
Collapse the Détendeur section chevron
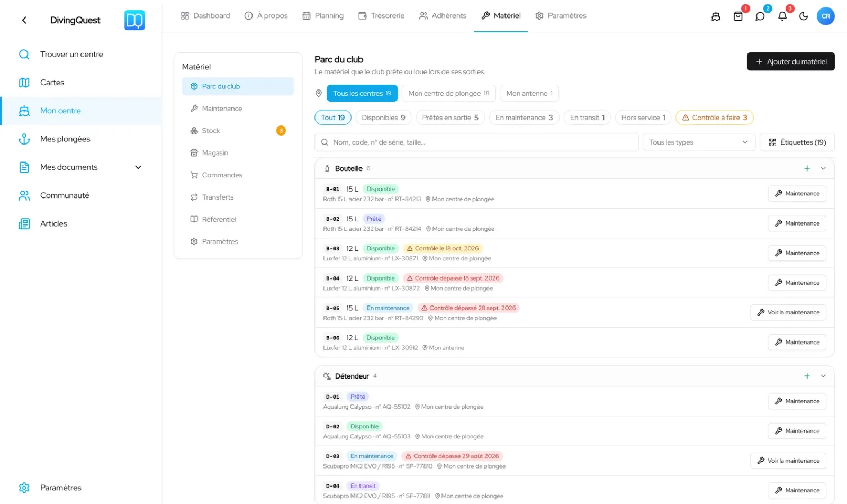tap(823, 376)
